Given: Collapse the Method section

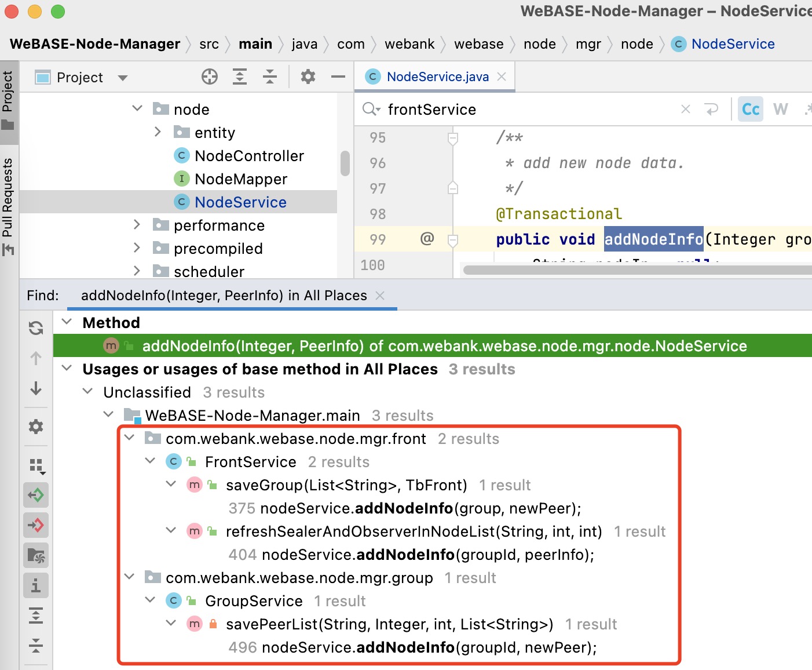Looking at the screenshot, I should click(x=67, y=322).
